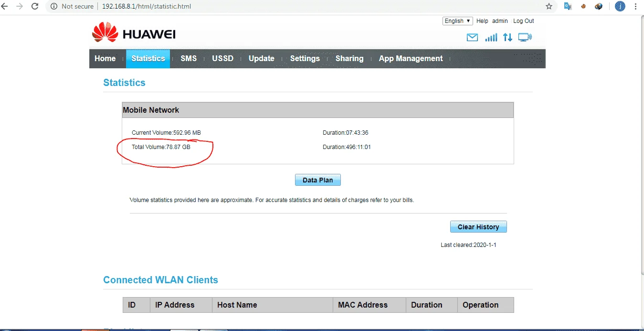
Task: Click the MAC Address column header
Action: (370, 305)
